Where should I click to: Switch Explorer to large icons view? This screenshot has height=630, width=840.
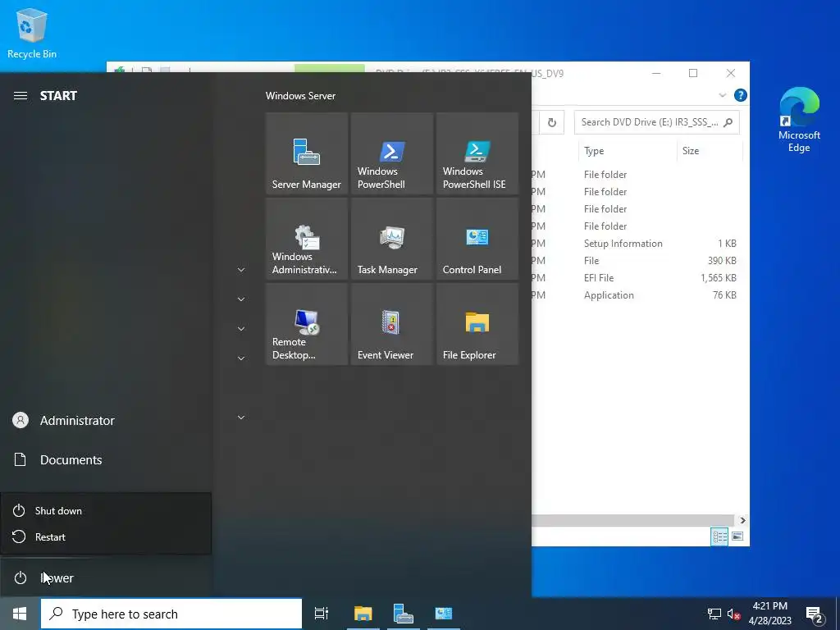click(x=737, y=536)
